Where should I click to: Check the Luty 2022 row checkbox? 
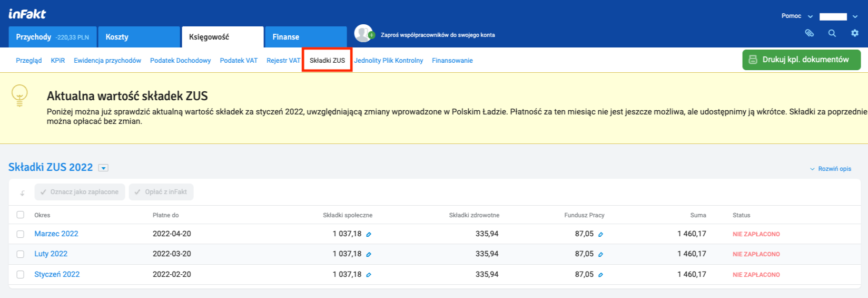pyautogui.click(x=21, y=254)
